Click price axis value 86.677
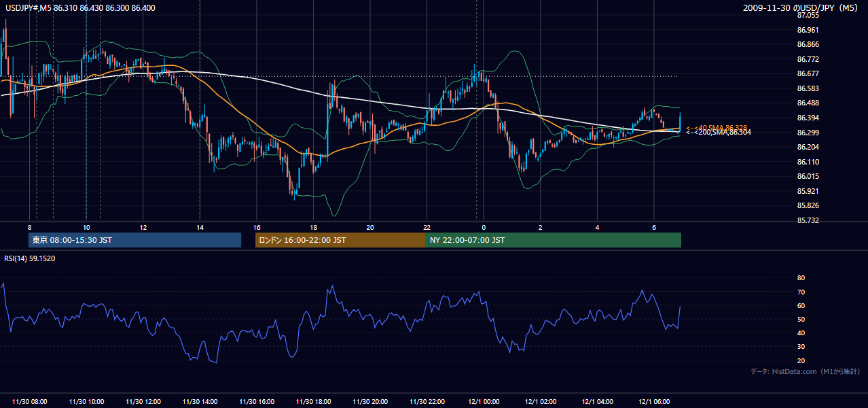Viewport: 868px width, 408px height. click(x=808, y=73)
